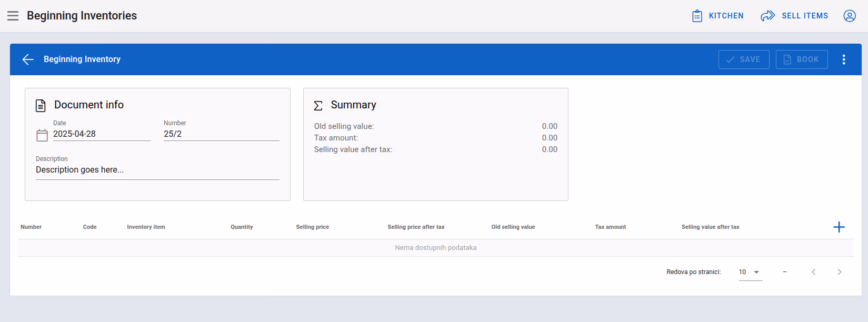The width and height of the screenshot is (868, 322).
Task: Click the 'Redova po stranici' label
Action: [693, 272]
